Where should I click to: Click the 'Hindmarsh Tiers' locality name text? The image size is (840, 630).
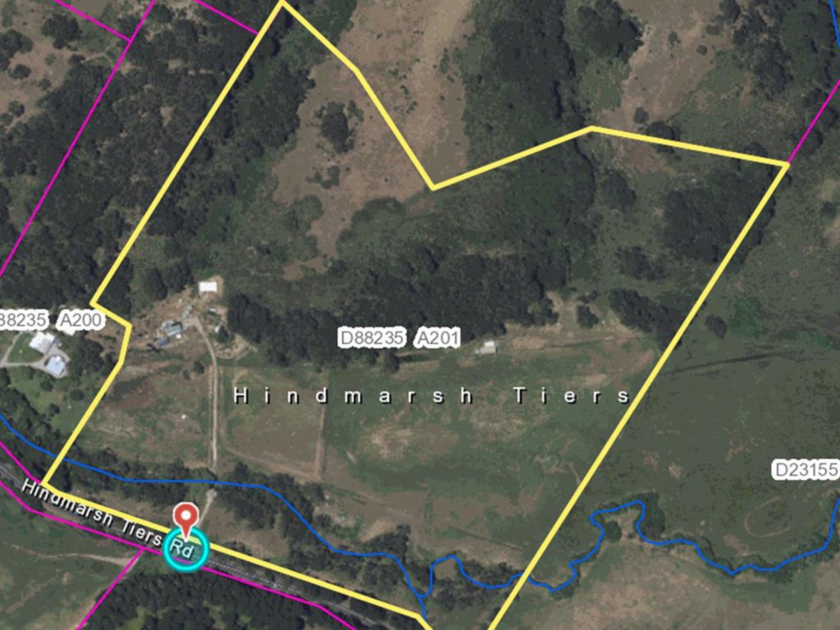(x=431, y=396)
